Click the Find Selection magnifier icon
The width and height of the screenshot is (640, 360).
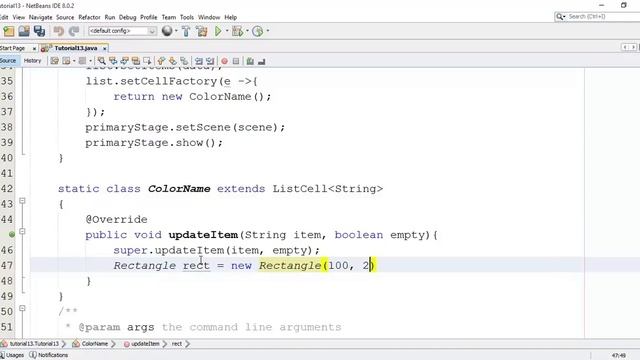(x=102, y=61)
